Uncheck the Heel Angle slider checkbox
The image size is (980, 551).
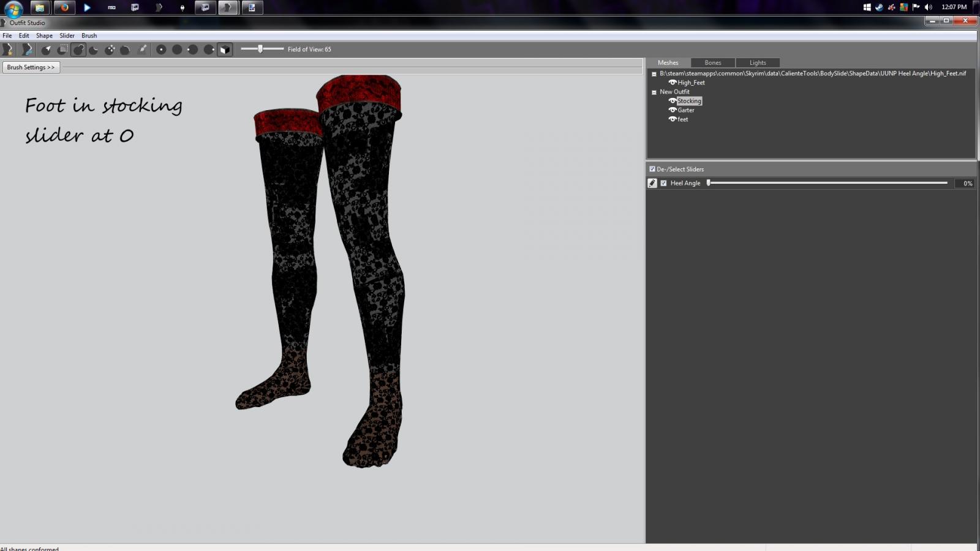(663, 183)
